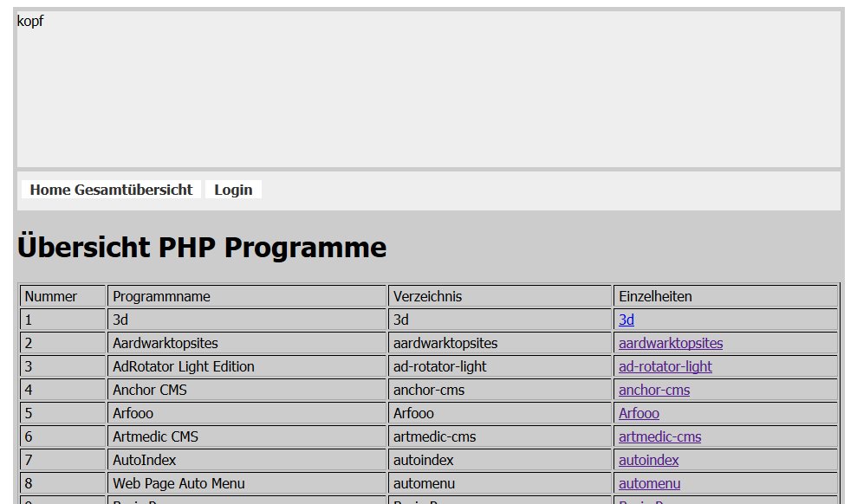857x504 pixels.
Task: Click the Einzelheiten column header
Action: [655, 296]
